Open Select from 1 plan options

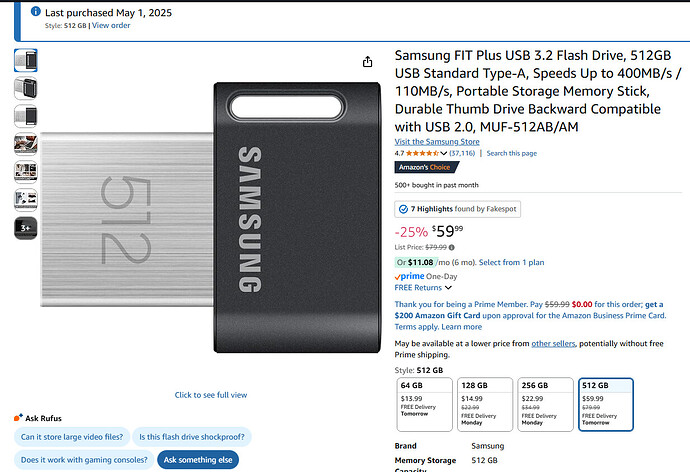pyautogui.click(x=511, y=262)
